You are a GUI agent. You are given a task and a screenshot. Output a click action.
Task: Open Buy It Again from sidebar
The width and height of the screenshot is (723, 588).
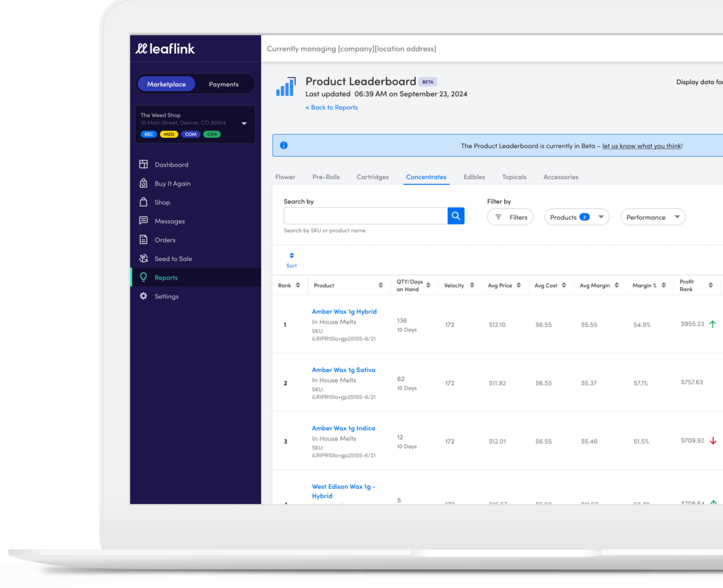pyautogui.click(x=172, y=183)
